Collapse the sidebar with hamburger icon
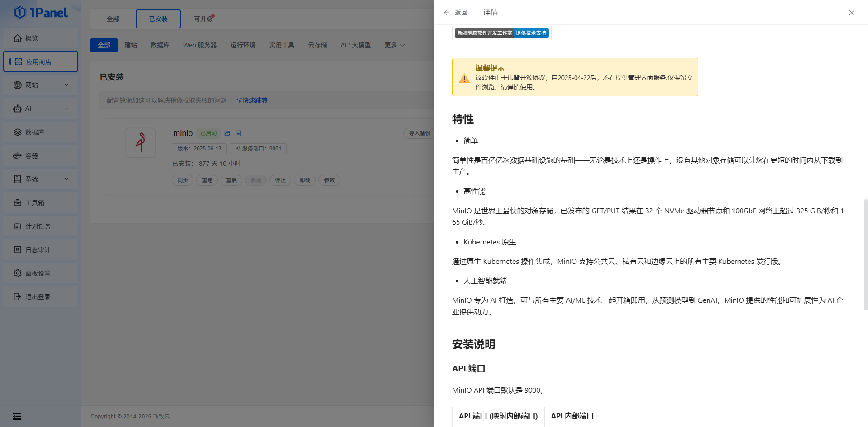The height and width of the screenshot is (427, 868). (17, 416)
